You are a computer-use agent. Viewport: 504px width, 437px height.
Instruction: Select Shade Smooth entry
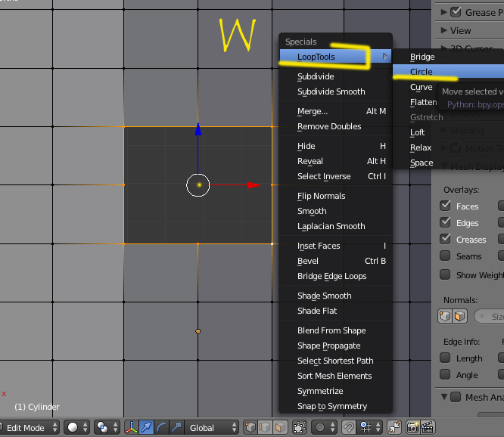click(335, 296)
